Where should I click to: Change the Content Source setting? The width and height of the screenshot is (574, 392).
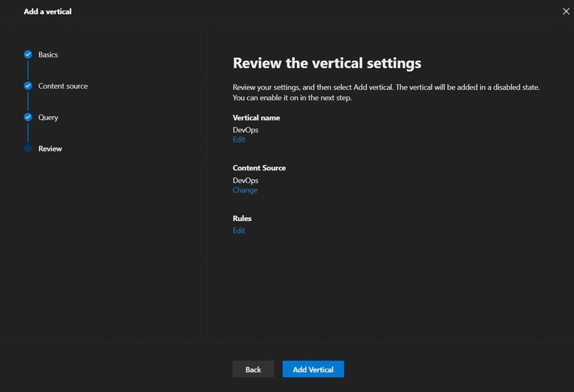(x=245, y=190)
